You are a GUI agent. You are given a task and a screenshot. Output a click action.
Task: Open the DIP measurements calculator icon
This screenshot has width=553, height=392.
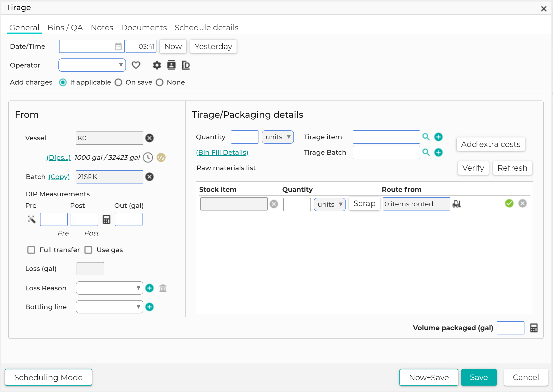(106, 219)
